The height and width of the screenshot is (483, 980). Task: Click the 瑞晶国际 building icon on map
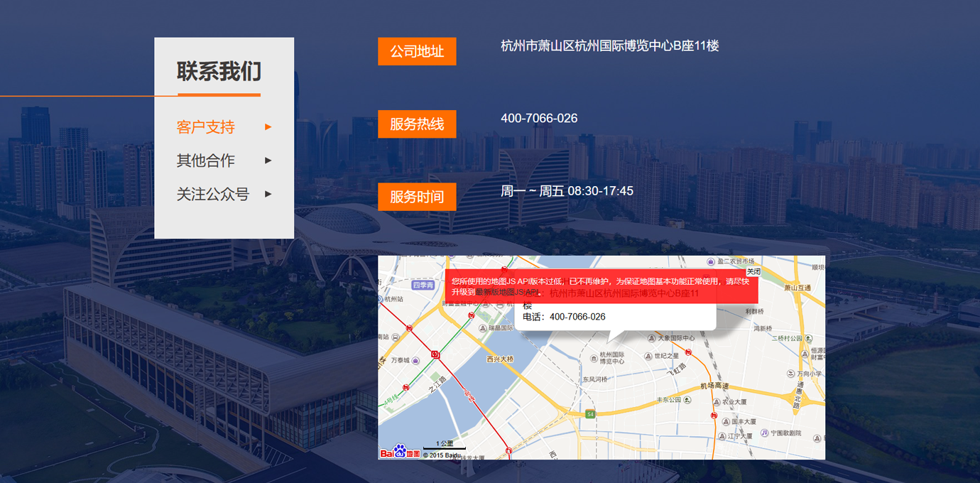(x=483, y=328)
